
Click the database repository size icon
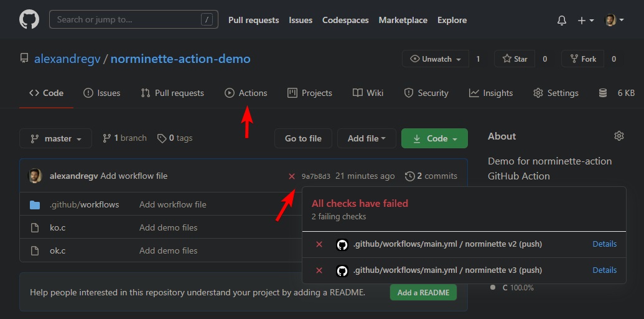(x=602, y=93)
